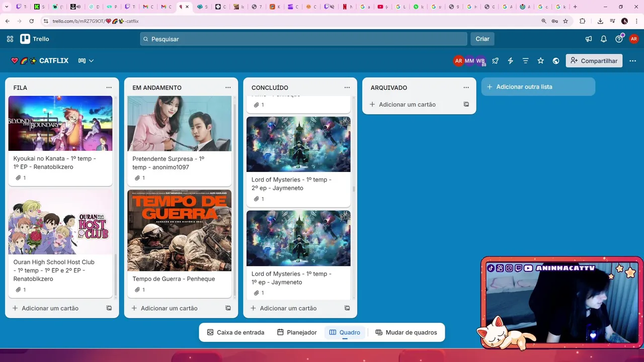644x362 pixels.
Task: Open the help question mark icon
Action: point(619,39)
